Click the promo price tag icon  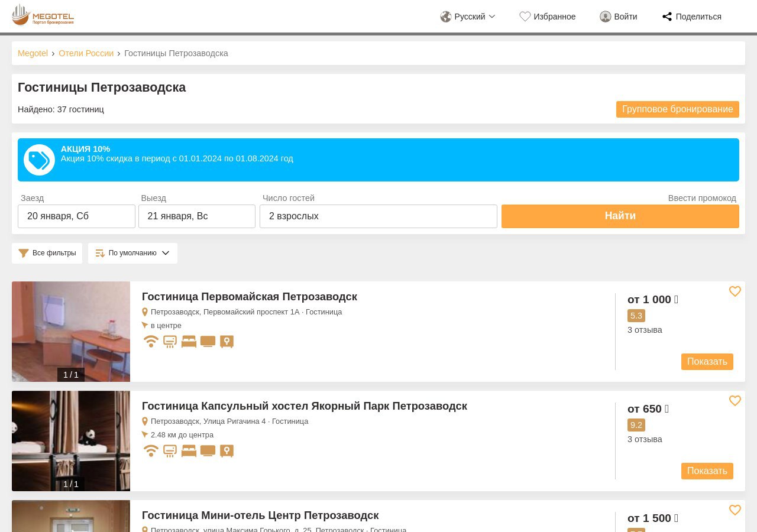(39, 160)
